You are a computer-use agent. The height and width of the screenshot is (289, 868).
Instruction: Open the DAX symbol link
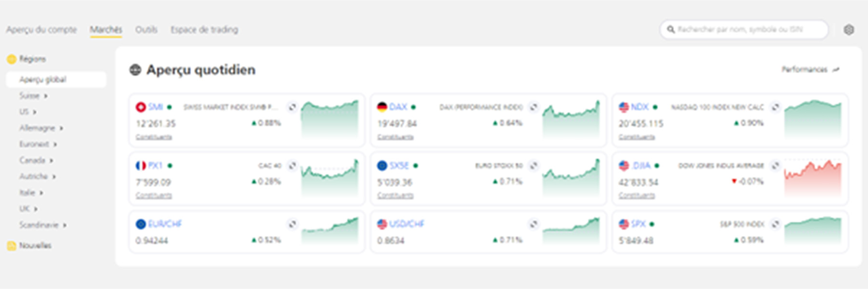point(398,107)
